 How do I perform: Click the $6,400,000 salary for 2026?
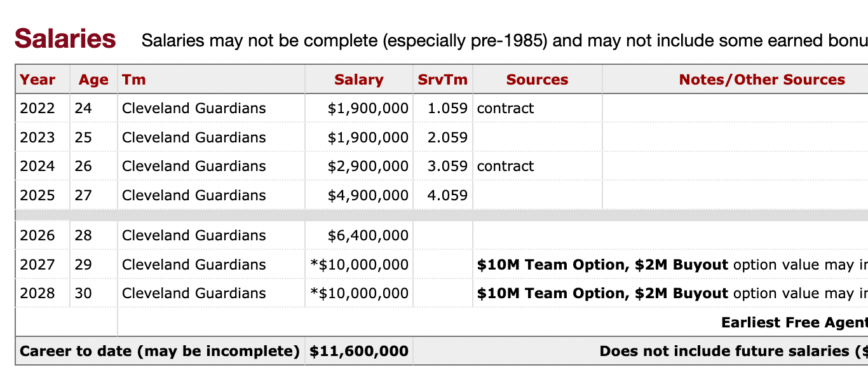[x=368, y=235]
